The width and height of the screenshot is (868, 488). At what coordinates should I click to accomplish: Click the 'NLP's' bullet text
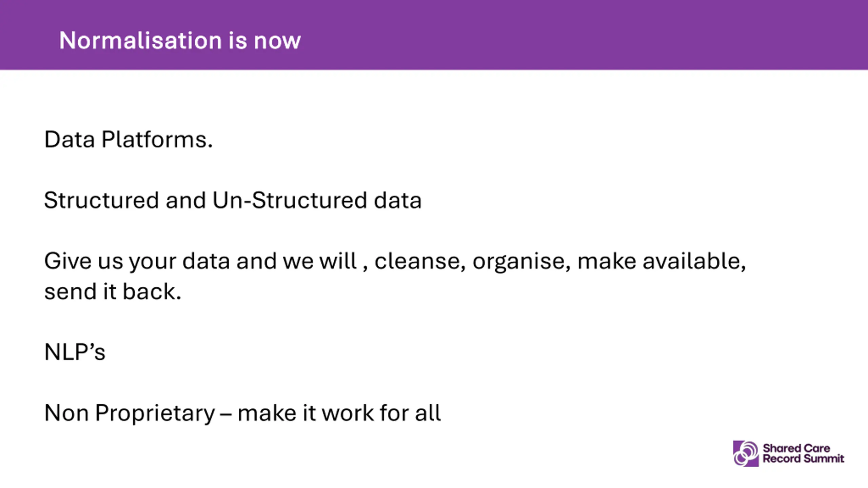point(75,352)
